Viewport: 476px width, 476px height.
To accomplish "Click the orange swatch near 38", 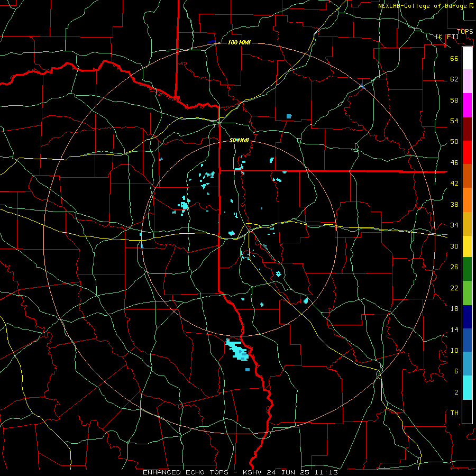I will tap(467, 200).
